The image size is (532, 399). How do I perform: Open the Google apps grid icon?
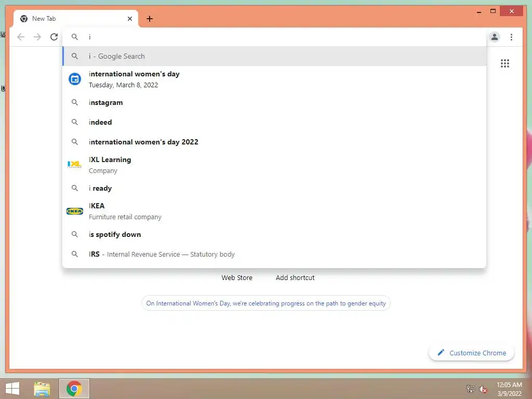pyautogui.click(x=505, y=63)
